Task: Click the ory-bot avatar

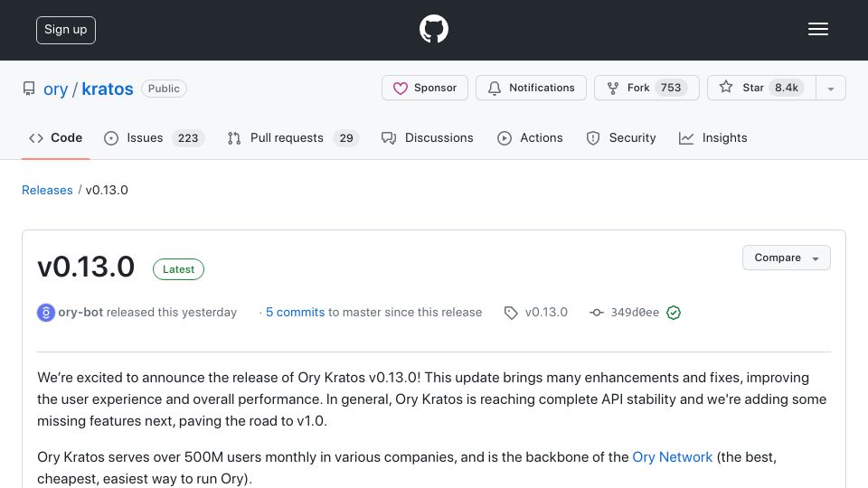Action: (46, 313)
